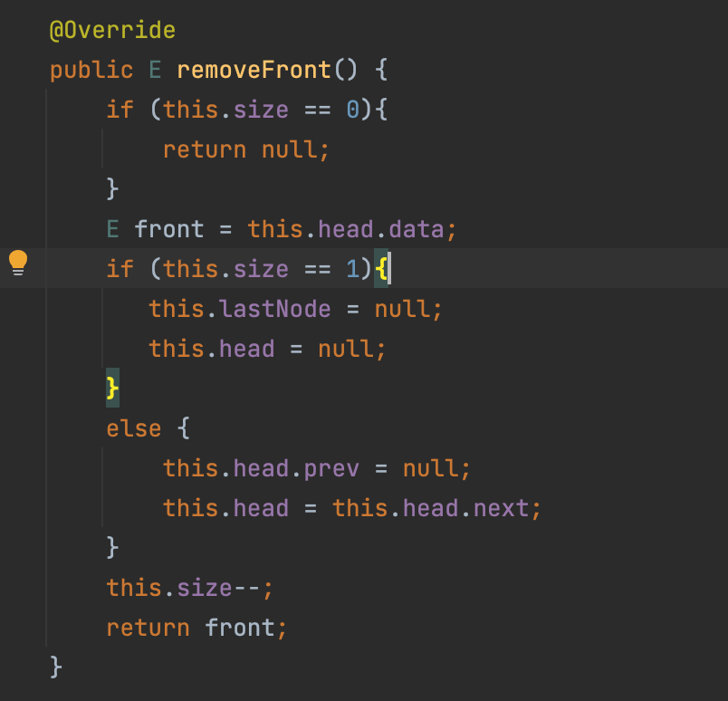Click the lastNode field reference
Image resolution: width=728 pixels, height=701 pixels.
pyautogui.click(x=275, y=309)
